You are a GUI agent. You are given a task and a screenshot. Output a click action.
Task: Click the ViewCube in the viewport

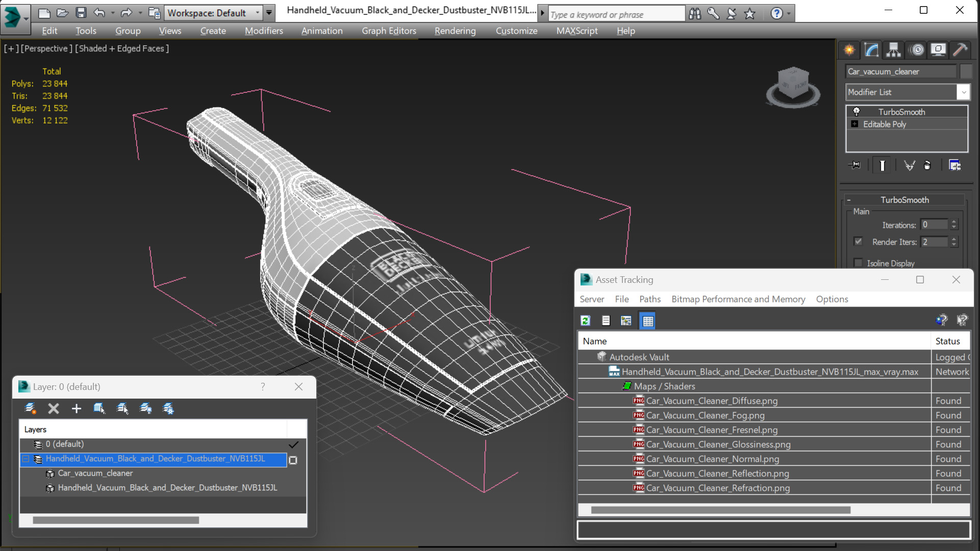[x=793, y=84]
